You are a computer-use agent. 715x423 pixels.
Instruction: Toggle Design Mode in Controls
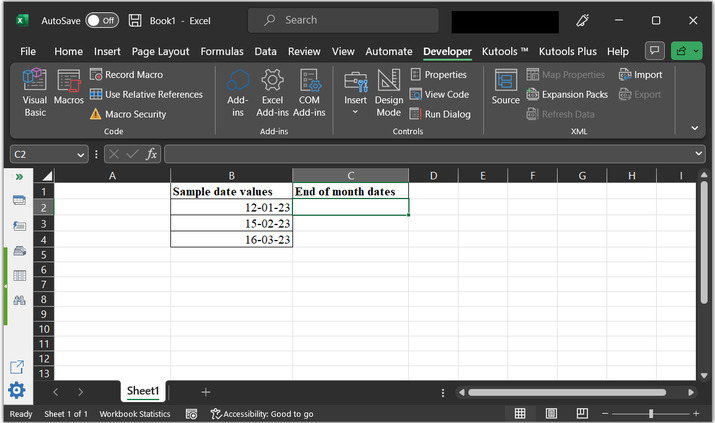coord(389,93)
